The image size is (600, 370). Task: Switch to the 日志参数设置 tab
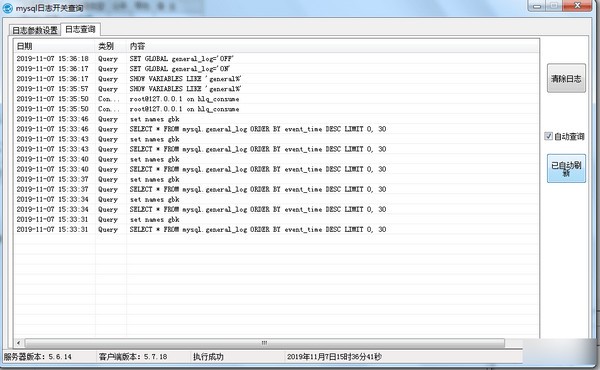[x=35, y=30]
